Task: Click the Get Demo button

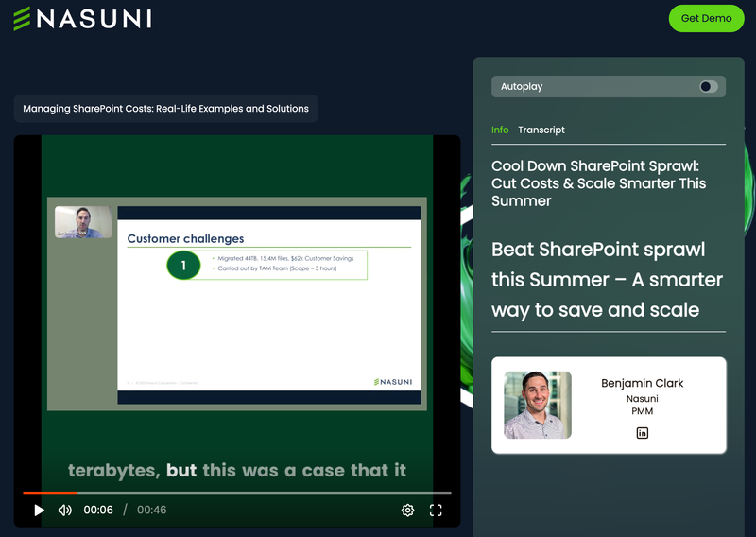Action: pos(706,18)
